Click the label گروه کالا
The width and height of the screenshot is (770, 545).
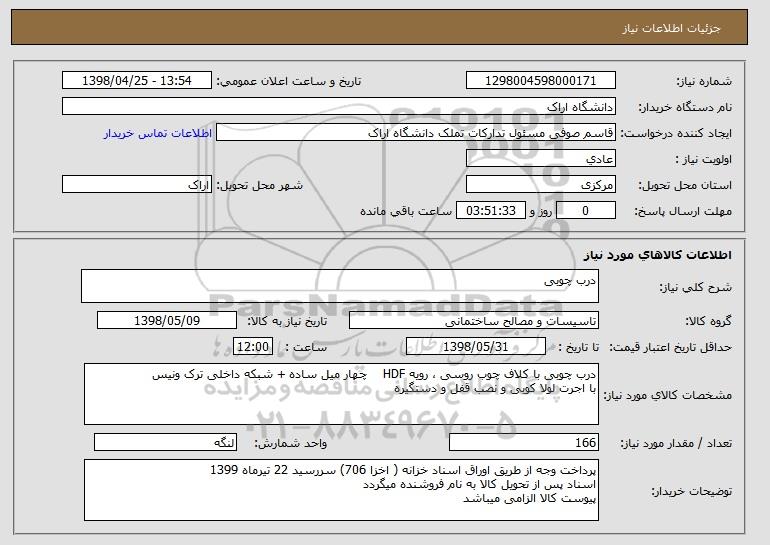(x=708, y=321)
